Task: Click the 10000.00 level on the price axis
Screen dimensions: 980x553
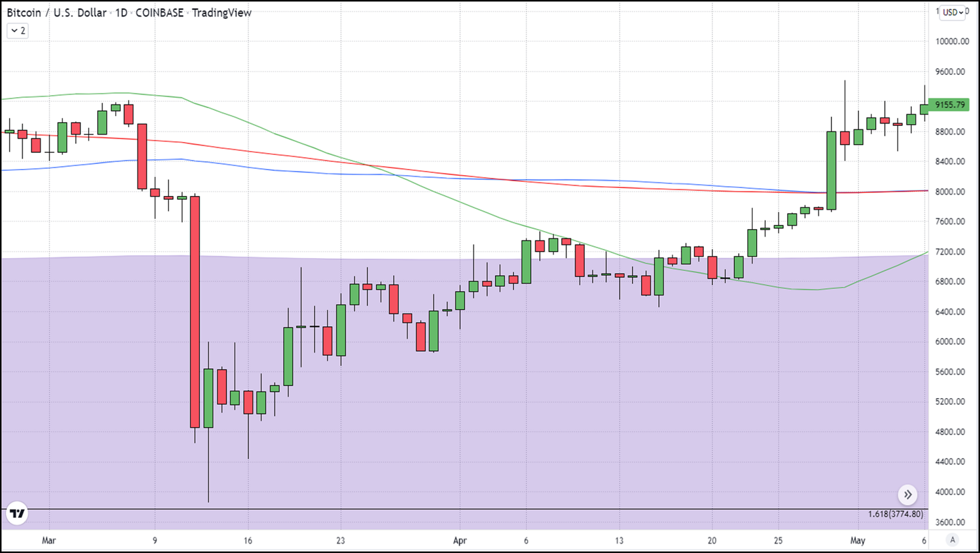Action: click(x=952, y=42)
